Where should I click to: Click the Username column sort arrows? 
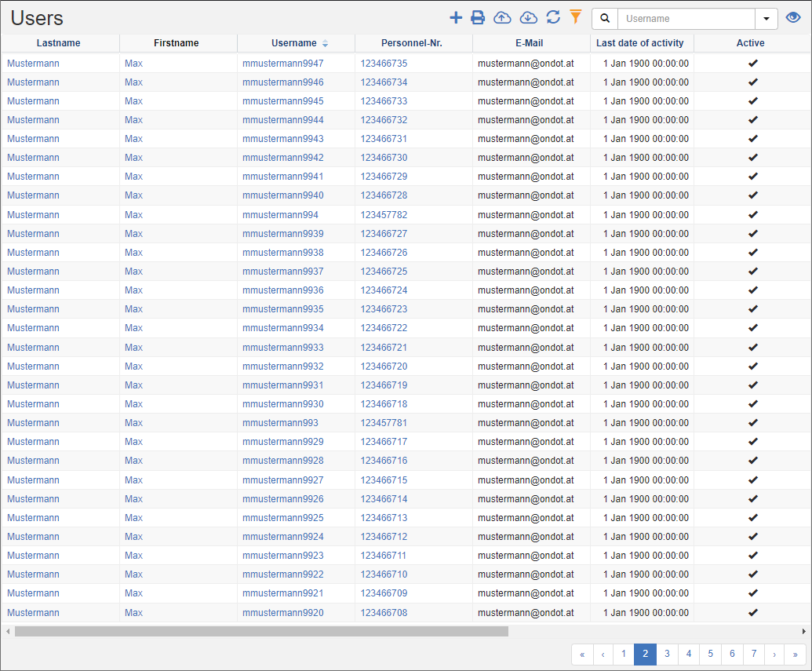[324, 43]
